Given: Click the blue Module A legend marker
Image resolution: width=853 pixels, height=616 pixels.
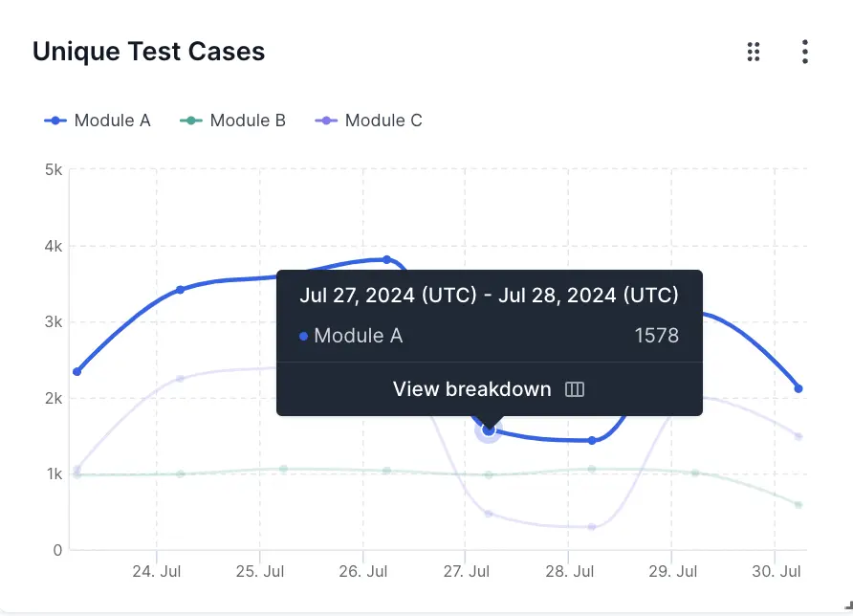Looking at the screenshot, I should (56, 121).
